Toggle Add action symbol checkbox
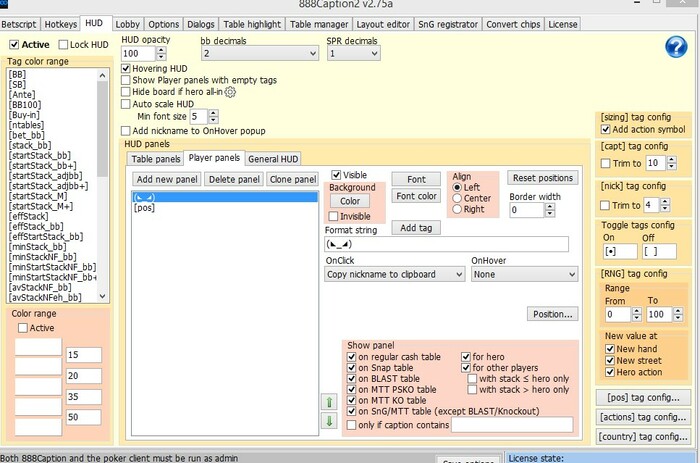This screenshot has width=700, height=463. 606,129
